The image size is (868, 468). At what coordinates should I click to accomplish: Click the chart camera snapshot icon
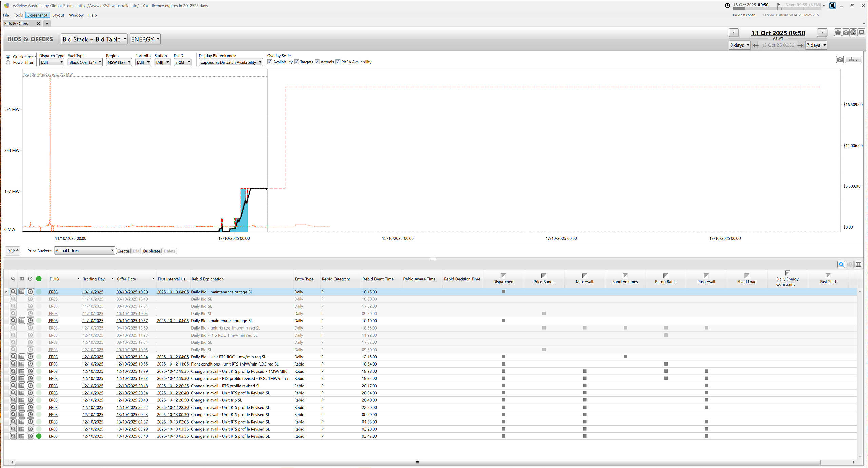(840, 60)
